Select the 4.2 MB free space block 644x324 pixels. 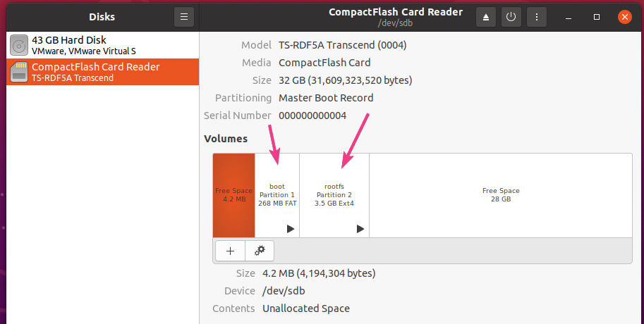(233, 195)
